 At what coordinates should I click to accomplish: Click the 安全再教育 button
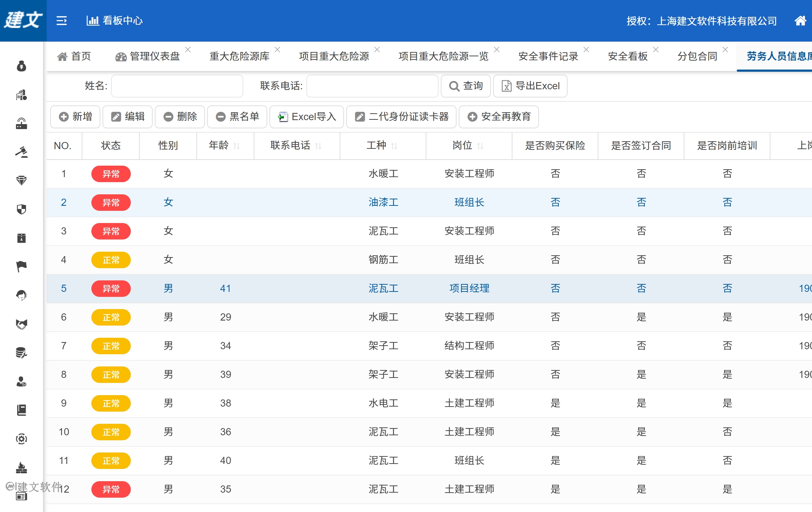tap(499, 117)
